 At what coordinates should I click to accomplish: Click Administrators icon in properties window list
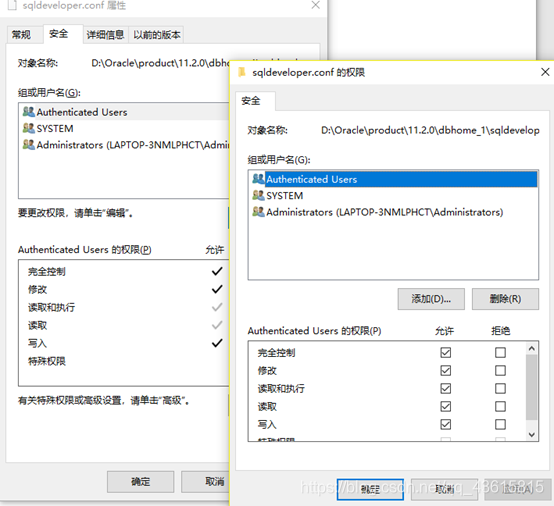(x=29, y=144)
